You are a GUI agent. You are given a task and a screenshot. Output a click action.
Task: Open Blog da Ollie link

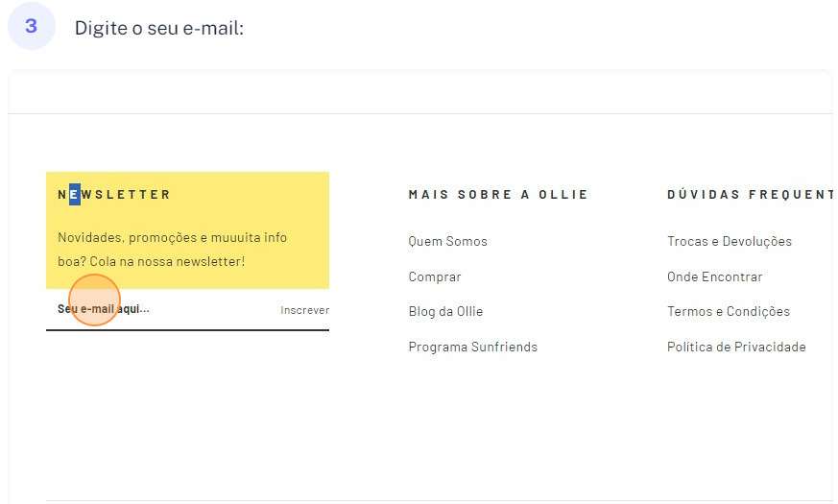[x=445, y=311]
